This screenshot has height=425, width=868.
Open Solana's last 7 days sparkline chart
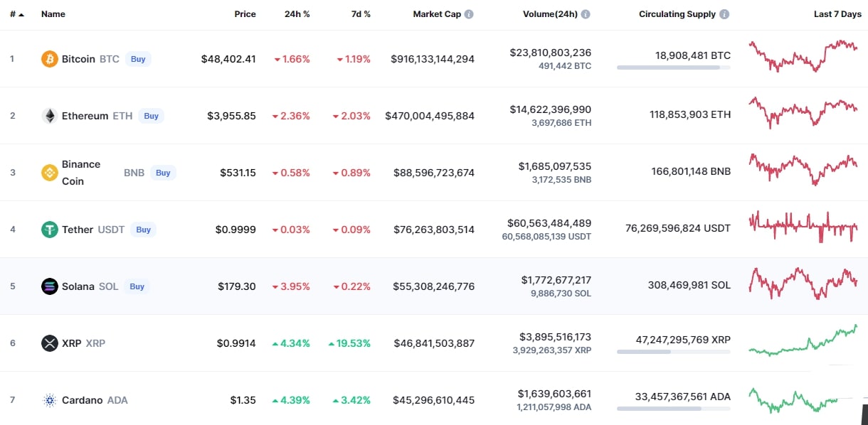coord(803,284)
